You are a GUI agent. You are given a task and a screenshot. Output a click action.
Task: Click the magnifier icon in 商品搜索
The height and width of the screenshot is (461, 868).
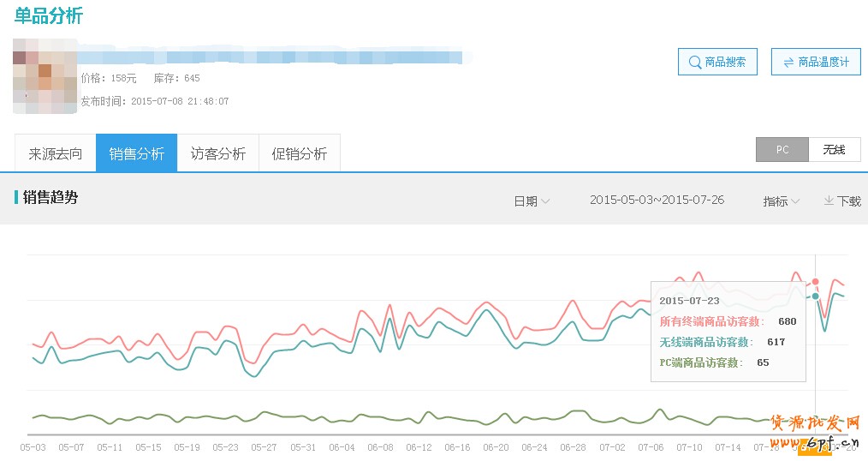tap(692, 62)
